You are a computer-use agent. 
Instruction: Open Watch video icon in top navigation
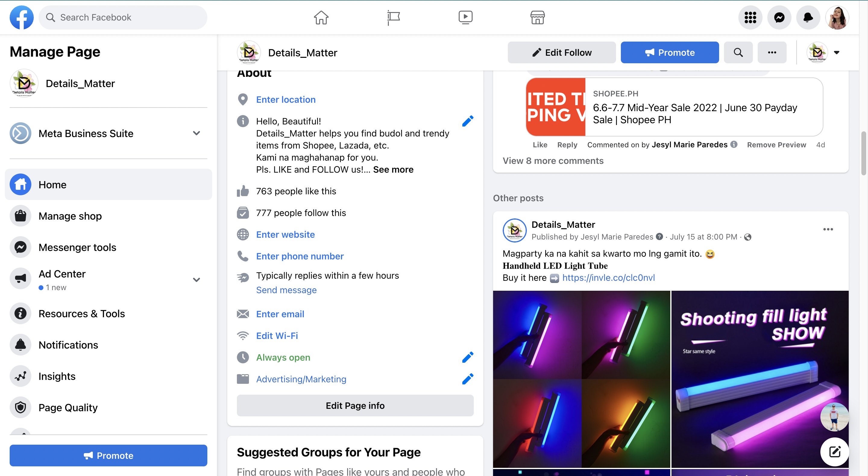point(465,17)
